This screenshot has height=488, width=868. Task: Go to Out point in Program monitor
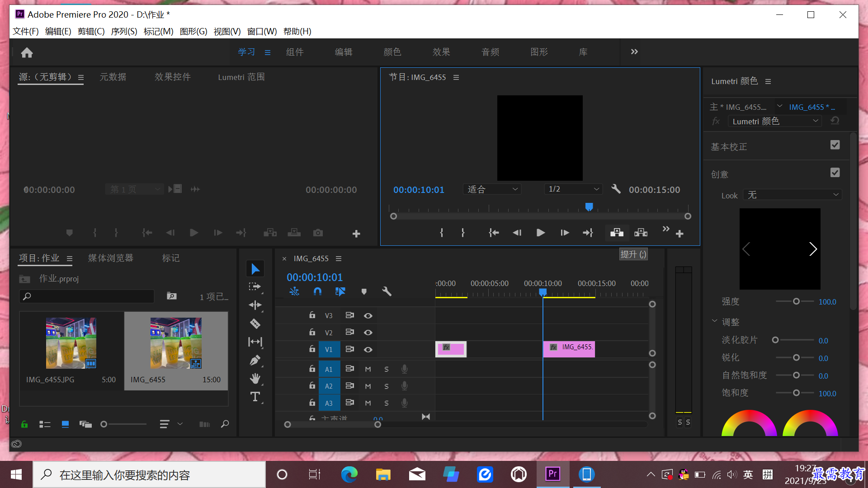tap(588, 233)
